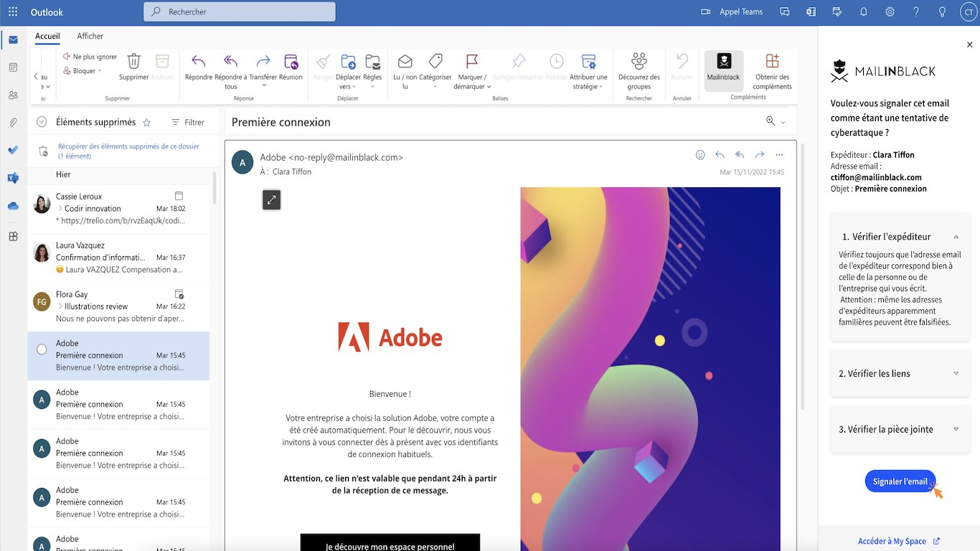Open Calendar in left sidebar
This screenshot has height=551, width=980.
13,67
